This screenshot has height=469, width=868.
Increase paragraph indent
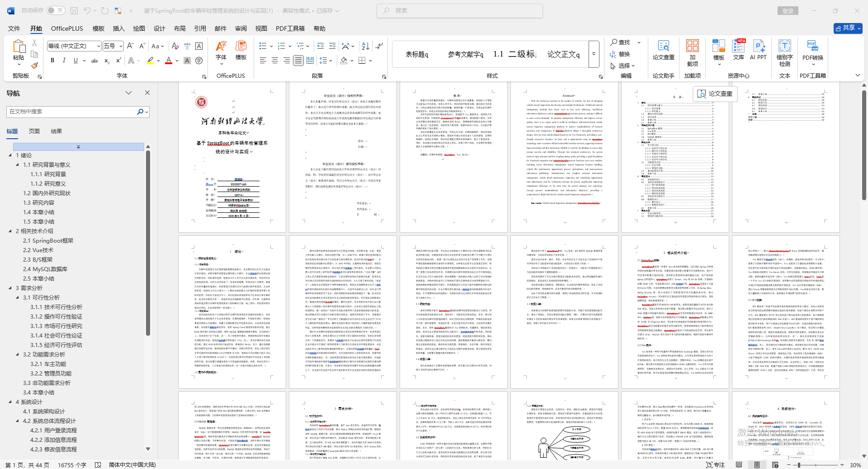pos(332,46)
